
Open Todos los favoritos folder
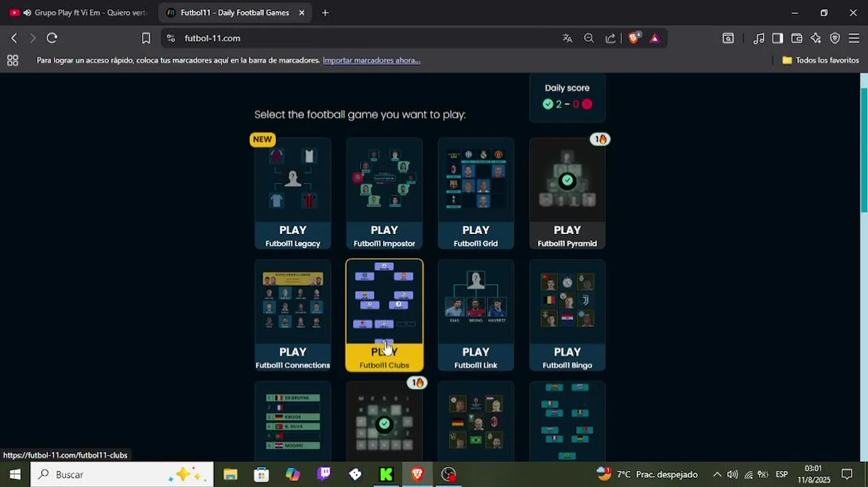[821, 60]
